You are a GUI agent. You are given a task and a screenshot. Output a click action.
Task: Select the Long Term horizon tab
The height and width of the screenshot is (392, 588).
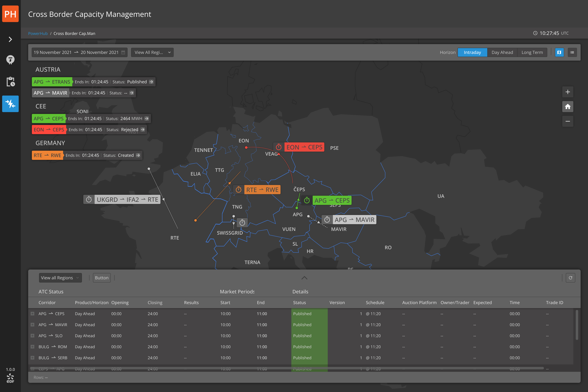coord(532,53)
